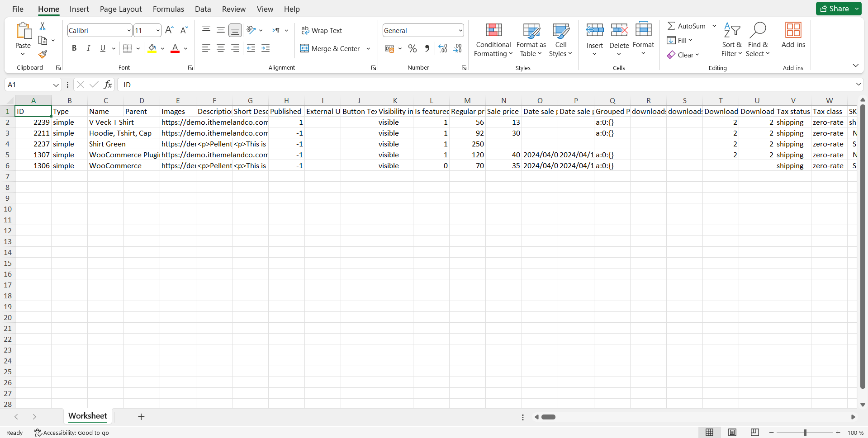Toggle Wrap Text on
The image size is (868, 438).
(322, 30)
